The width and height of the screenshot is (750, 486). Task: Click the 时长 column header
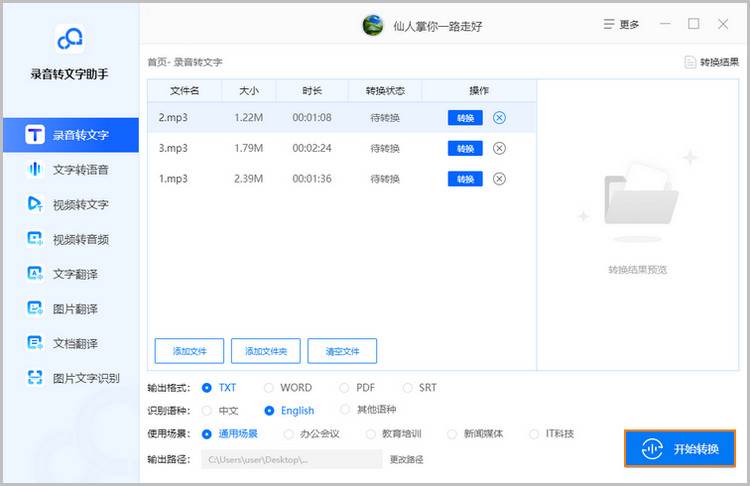[312, 90]
